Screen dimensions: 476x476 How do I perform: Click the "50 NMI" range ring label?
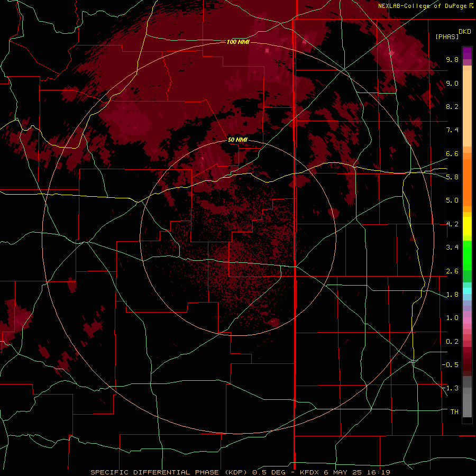tap(237, 140)
